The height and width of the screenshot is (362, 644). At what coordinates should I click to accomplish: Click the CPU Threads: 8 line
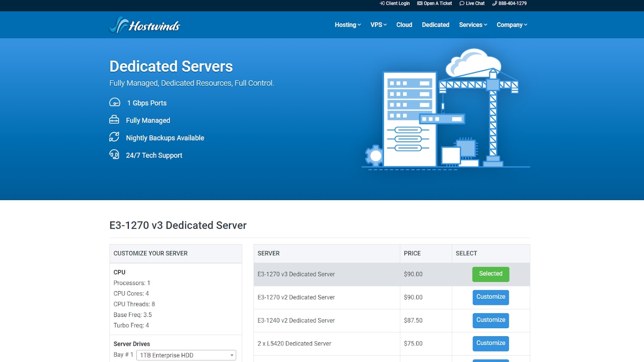pyautogui.click(x=134, y=304)
